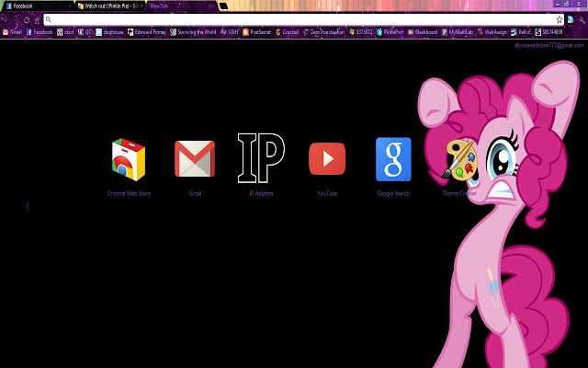588x368 pixels.
Task: Close the Watch out! (Pinkie Pie) tab
Action: [x=141, y=6]
